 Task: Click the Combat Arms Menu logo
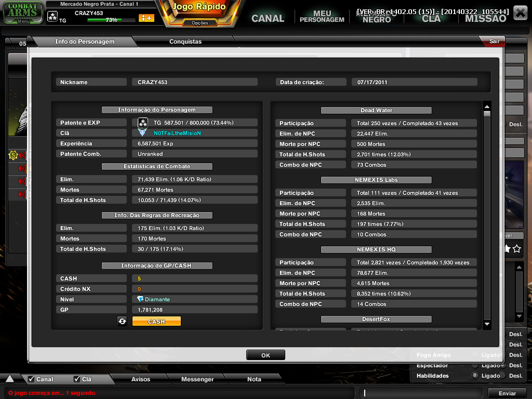pos(23,12)
